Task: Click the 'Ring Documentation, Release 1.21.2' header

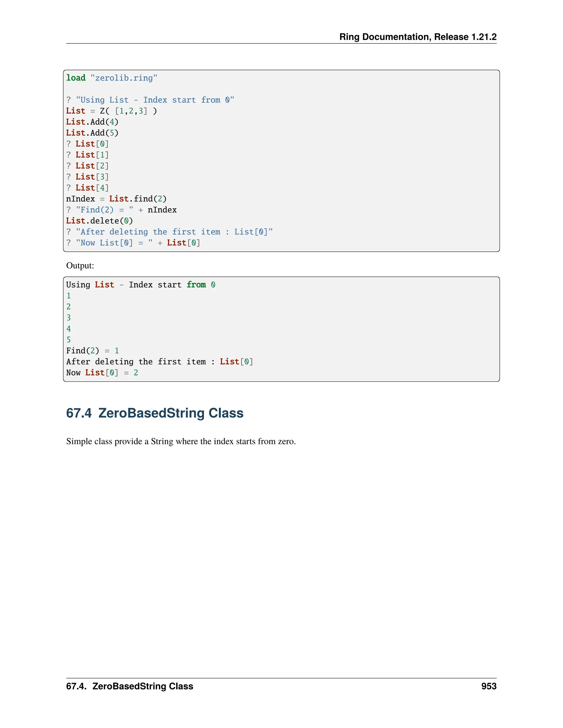Action: [x=418, y=37]
